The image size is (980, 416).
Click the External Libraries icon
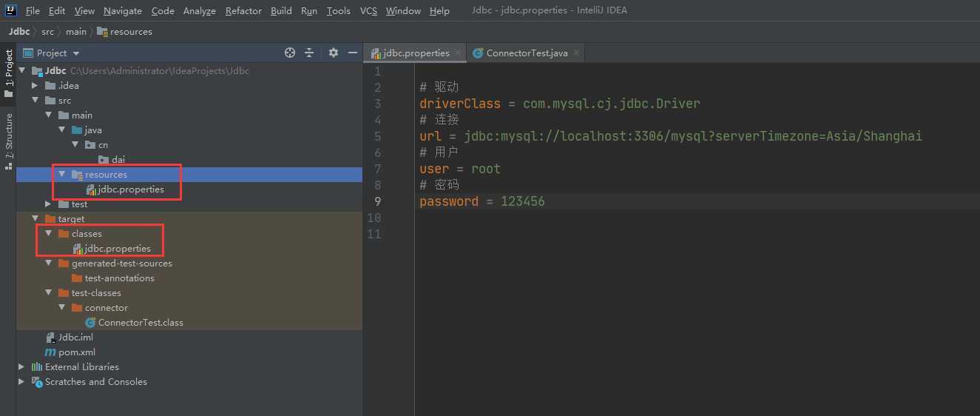point(36,367)
